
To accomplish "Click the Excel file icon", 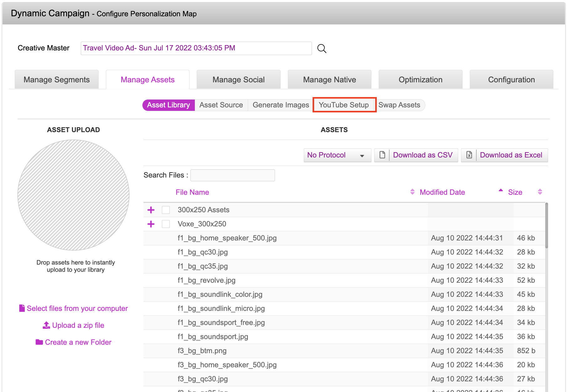I will coord(469,155).
